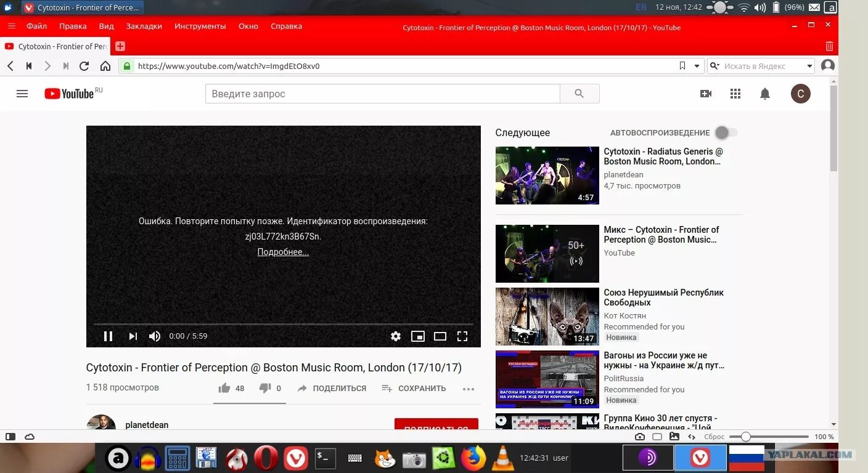Open the Окно menu
Screen dimensions: 868x473
248,26
